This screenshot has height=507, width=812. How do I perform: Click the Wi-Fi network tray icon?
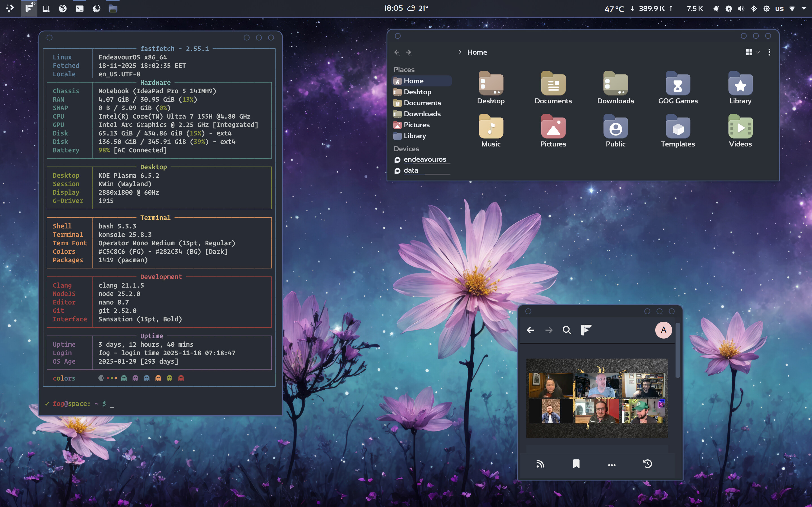792,9
